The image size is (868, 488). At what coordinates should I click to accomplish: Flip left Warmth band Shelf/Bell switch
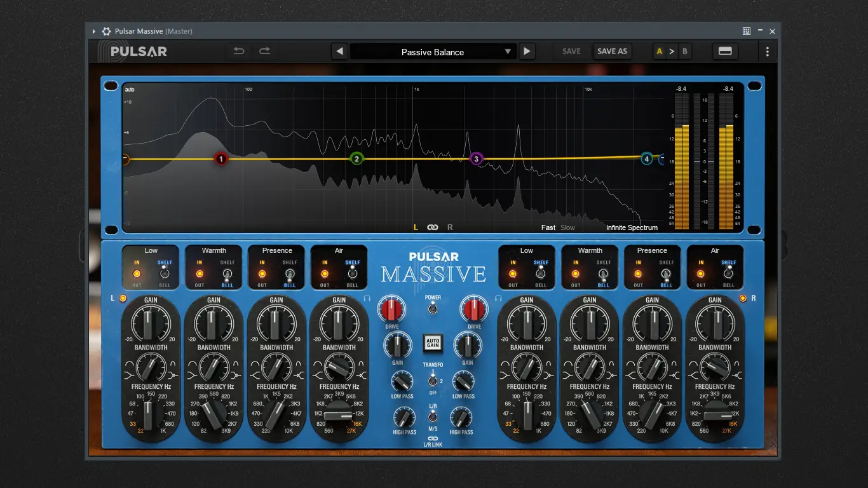(227, 274)
